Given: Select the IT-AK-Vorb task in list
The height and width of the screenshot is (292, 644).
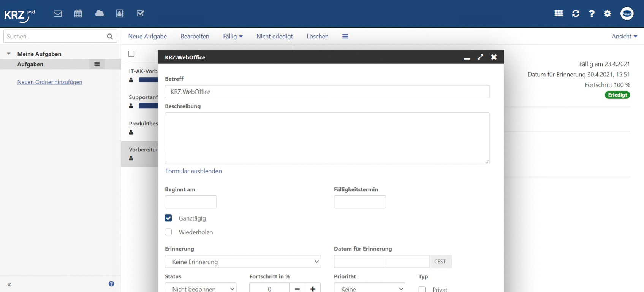Looking at the screenshot, I should point(139,75).
